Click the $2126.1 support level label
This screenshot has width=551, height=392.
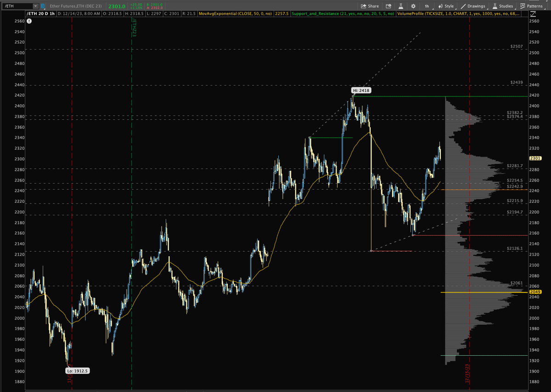pyautogui.click(x=515, y=248)
